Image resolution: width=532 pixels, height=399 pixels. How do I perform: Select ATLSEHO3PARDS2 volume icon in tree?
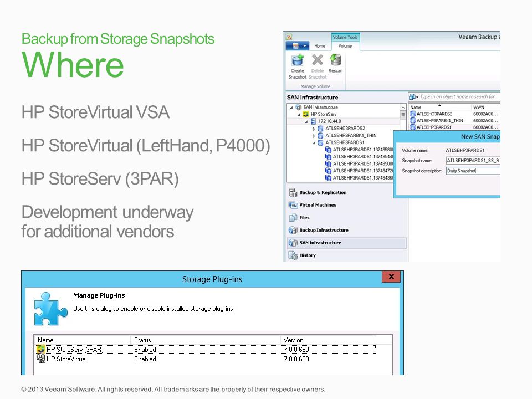click(x=320, y=129)
